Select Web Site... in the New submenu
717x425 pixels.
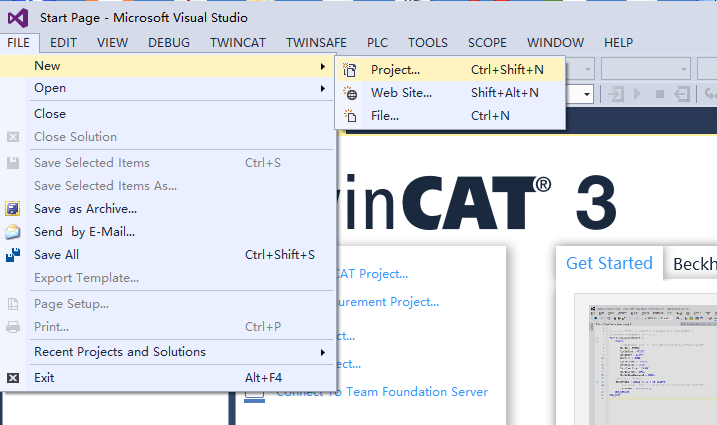point(450,93)
